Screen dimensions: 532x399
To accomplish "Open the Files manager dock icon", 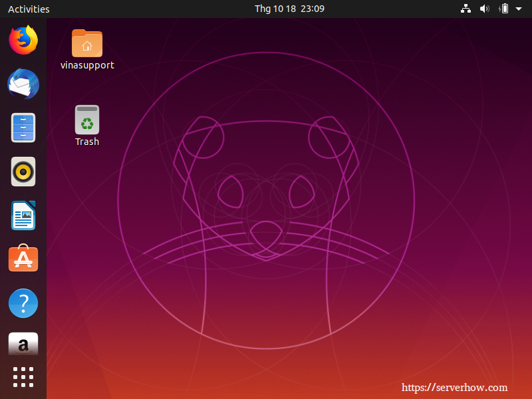I will tap(23, 128).
